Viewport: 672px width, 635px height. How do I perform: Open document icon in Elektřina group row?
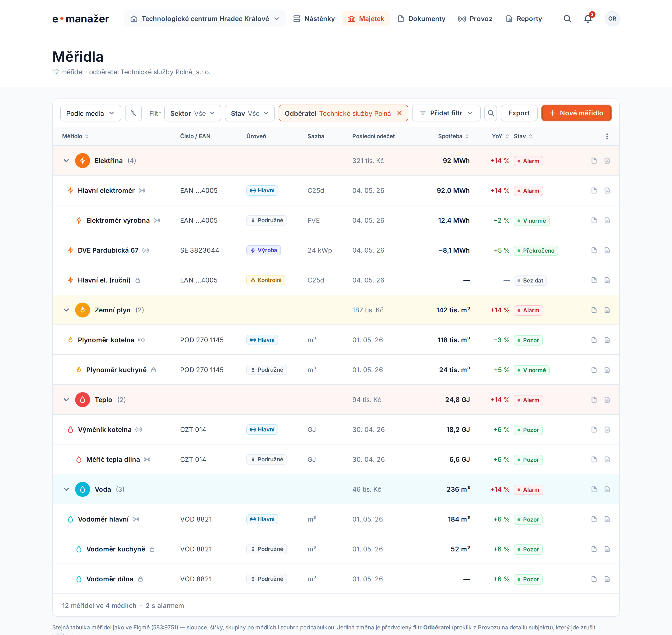tap(594, 161)
